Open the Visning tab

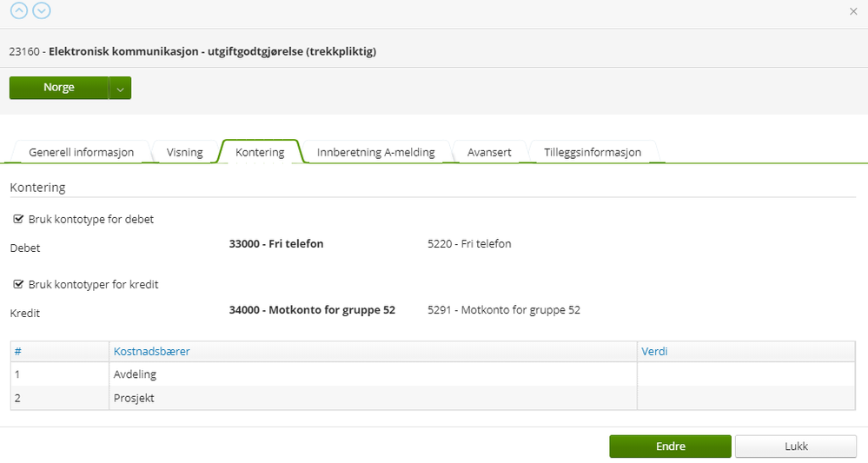coord(184,152)
